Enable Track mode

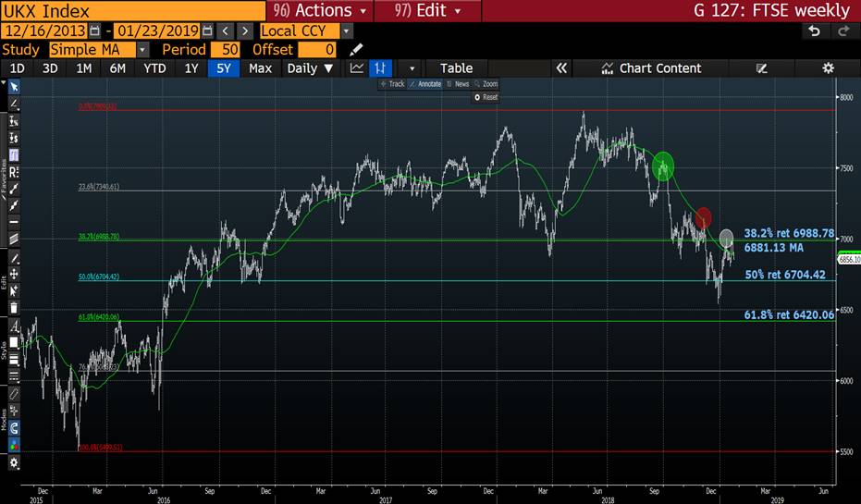393,84
